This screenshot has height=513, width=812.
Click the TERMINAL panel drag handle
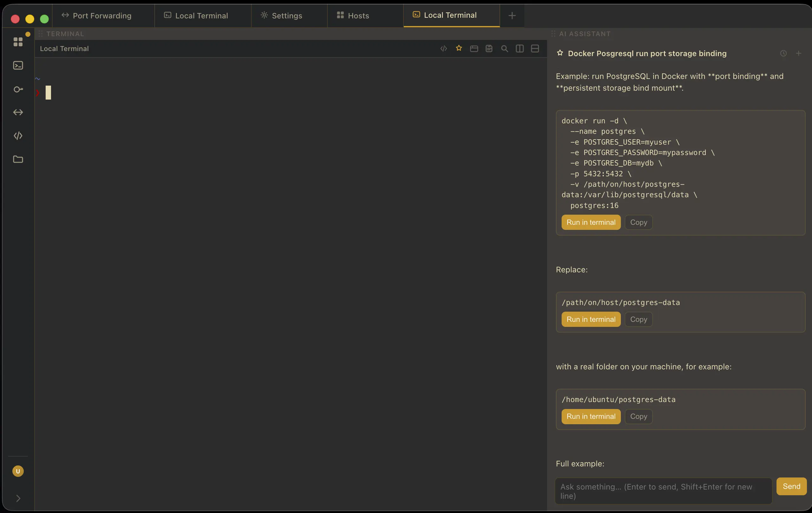pyautogui.click(x=41, y=34)
